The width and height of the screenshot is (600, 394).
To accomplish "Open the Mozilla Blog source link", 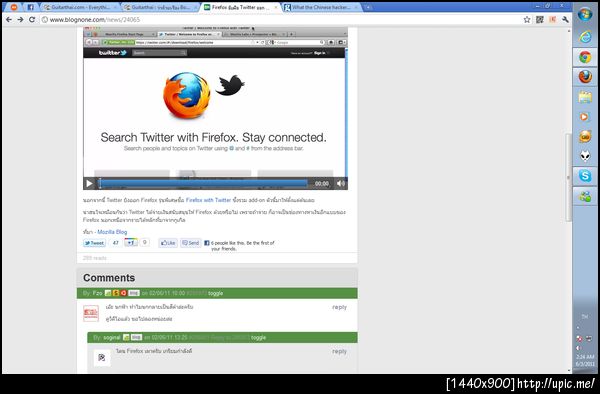I will [x=112, y=232].
